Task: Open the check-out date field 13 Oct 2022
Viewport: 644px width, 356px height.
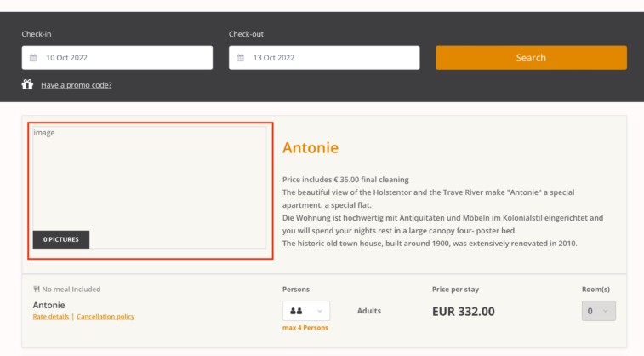Action: [x=324, y=58]
